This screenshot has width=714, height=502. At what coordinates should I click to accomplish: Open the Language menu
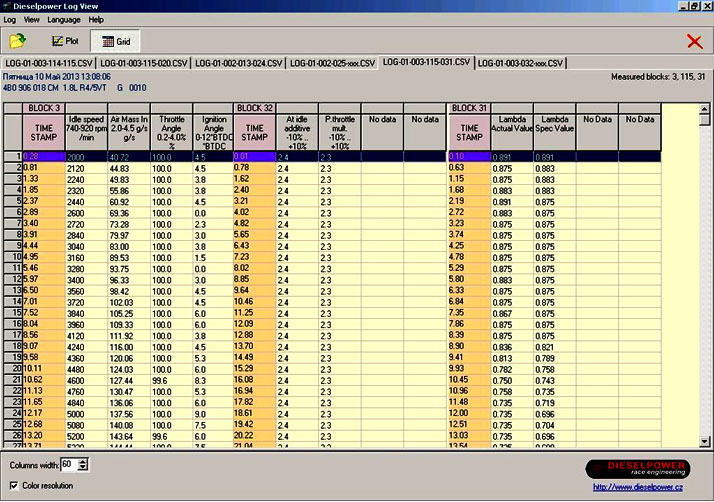point(63,19)
